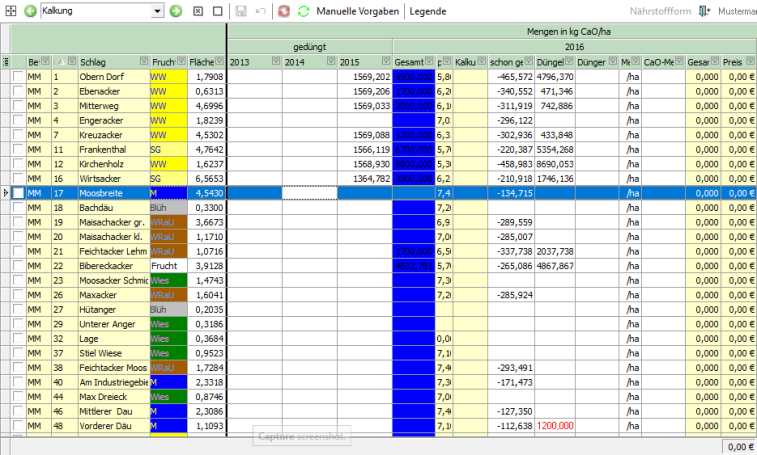
Task: Open filter dropdown on Schlag column
Action: [144, 61]
